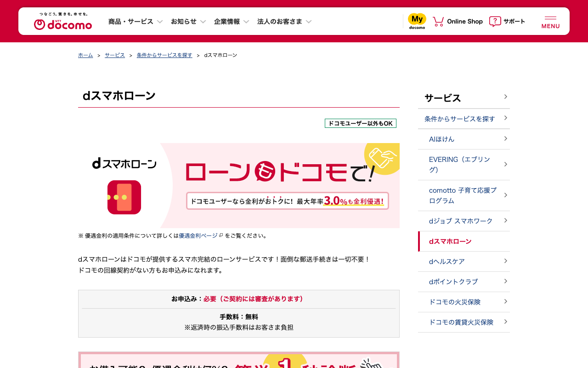Open the My docomo icon
Screen dimensions: 588x368
[x=417, y=21]
